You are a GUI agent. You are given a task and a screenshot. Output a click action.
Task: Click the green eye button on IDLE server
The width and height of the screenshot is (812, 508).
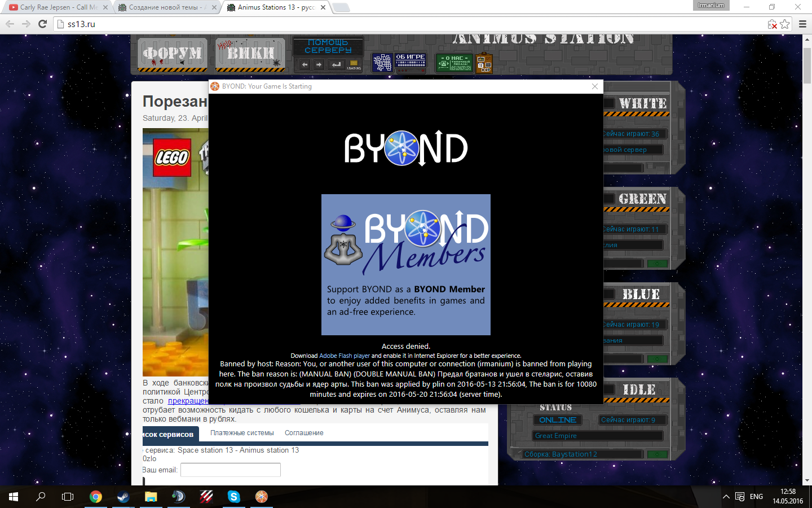(x=657, y=454)
